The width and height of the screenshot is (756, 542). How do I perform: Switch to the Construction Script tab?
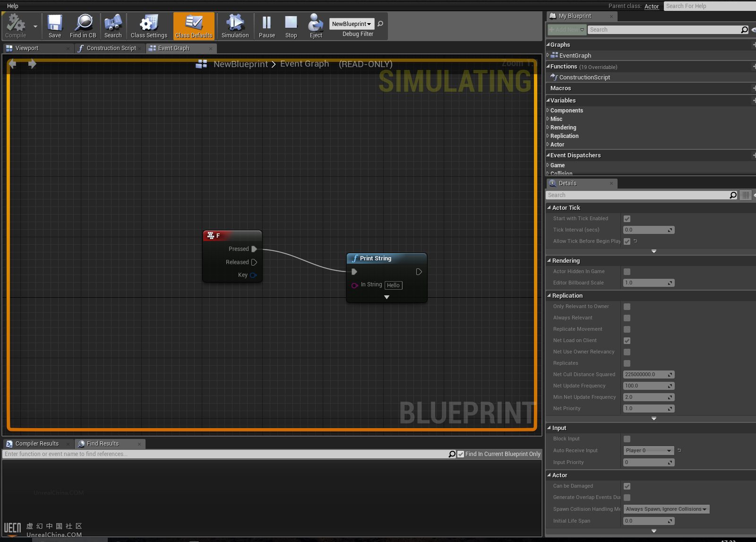click(110, 48)
